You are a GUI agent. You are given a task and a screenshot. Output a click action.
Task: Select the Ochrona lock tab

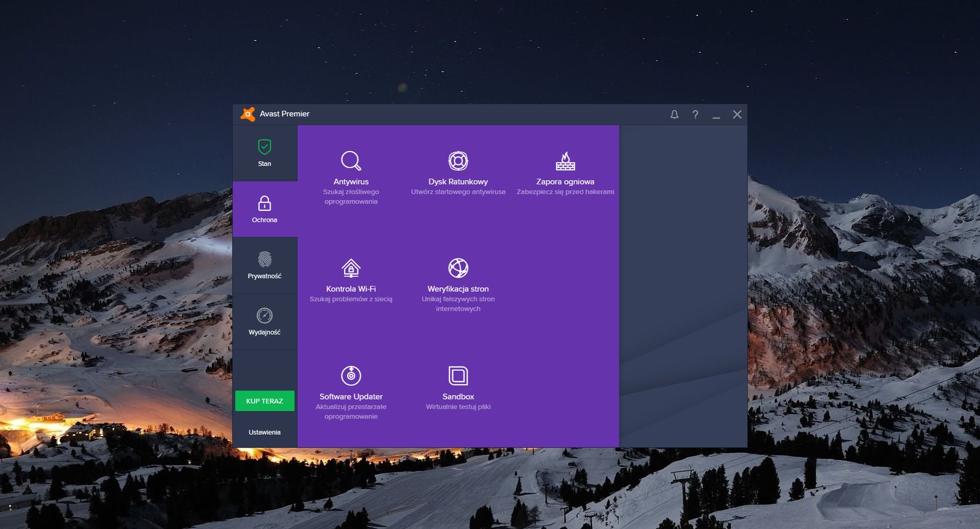point(264,209)
